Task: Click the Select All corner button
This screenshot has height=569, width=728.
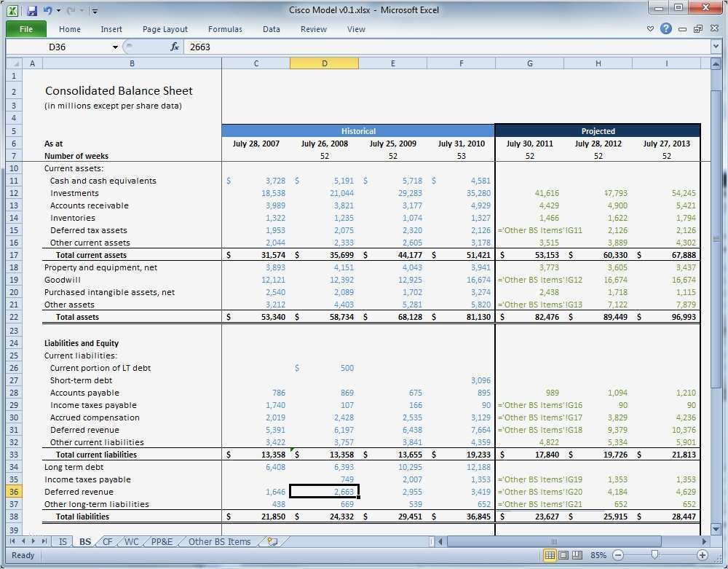Action: 14,63
